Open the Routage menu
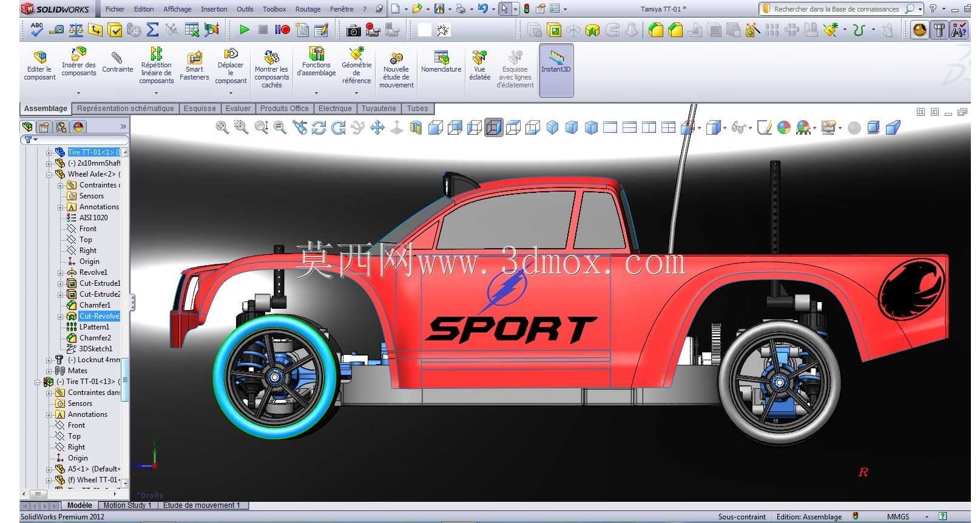 tap(308, 9)
